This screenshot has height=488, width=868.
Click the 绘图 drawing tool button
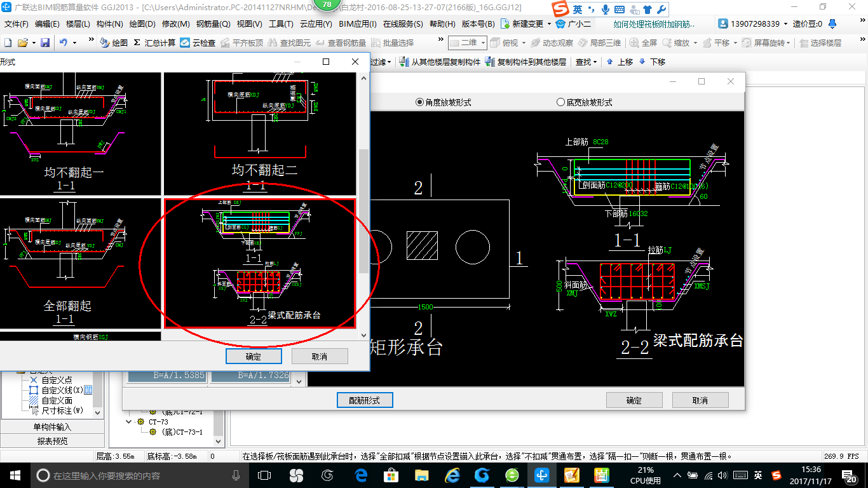(x=114, y=43)
